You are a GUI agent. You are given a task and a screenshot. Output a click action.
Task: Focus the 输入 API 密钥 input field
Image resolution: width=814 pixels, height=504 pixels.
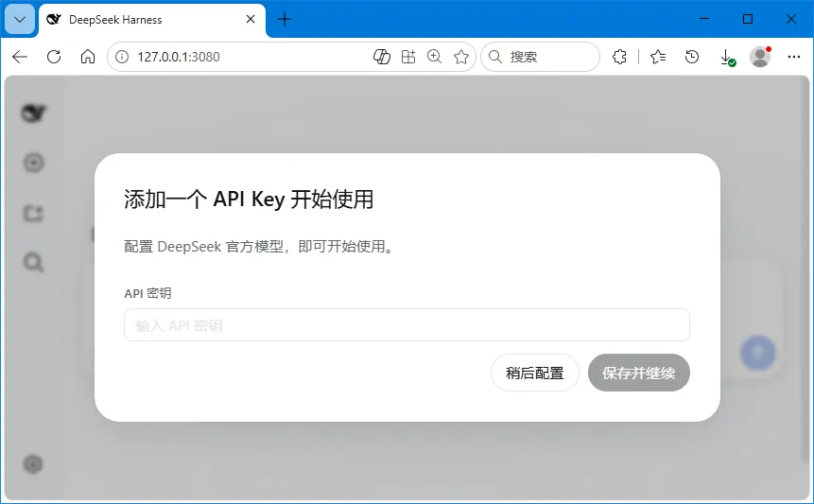[407, 325]
